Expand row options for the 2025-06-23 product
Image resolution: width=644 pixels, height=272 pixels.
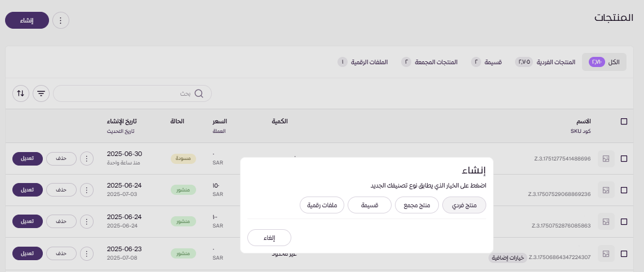(86, 253)
